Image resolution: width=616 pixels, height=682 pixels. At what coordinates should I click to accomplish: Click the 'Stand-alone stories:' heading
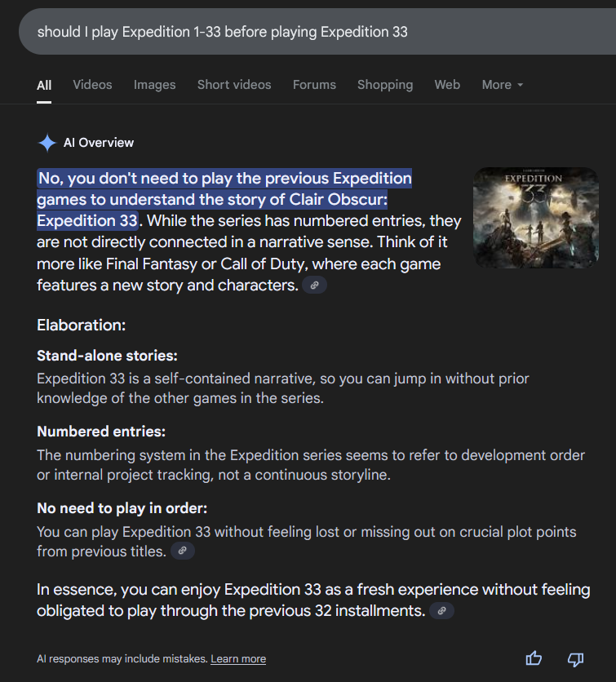(107, 356)
